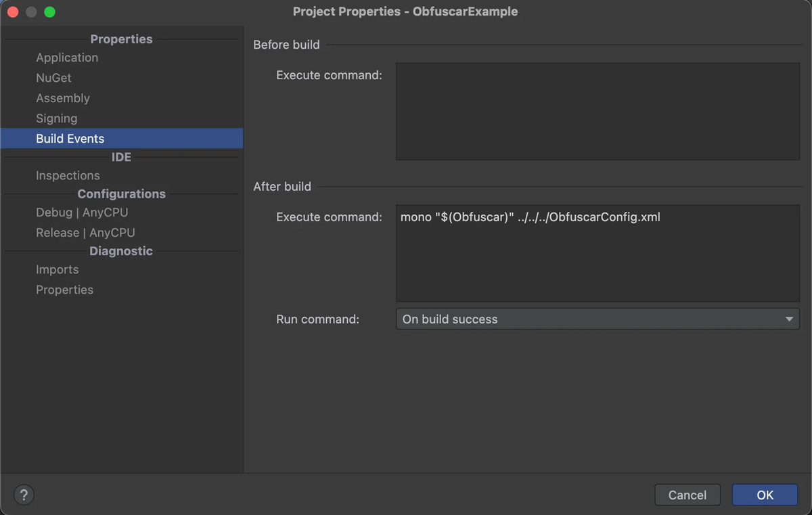Go to the Assembly settings page
Image resolution: width=812 pixels, height=515 pixels.
[63, 98]
